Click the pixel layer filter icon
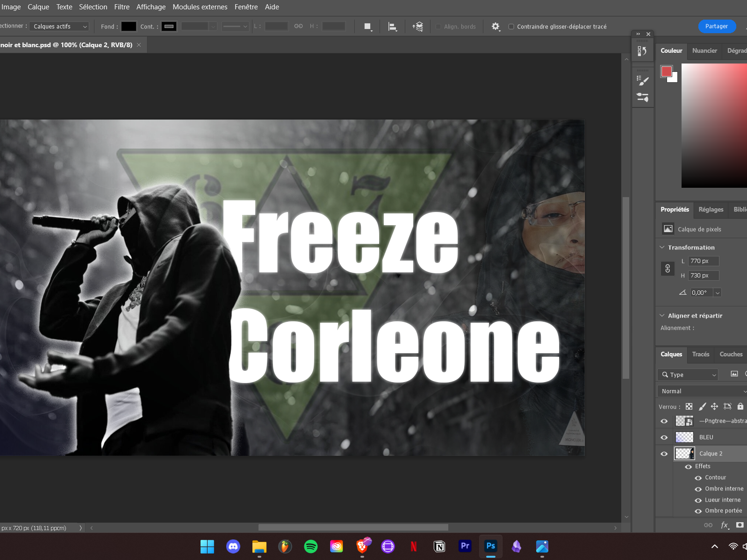 (734, 374)
